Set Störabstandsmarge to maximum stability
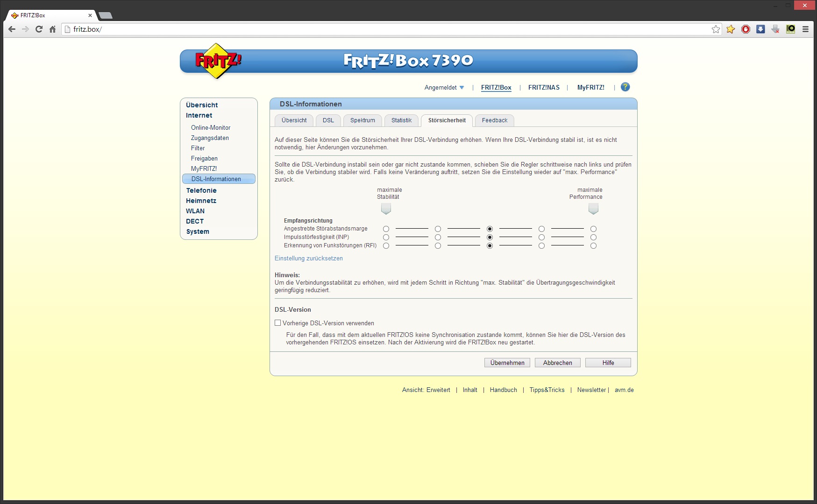 coord(386,229)
